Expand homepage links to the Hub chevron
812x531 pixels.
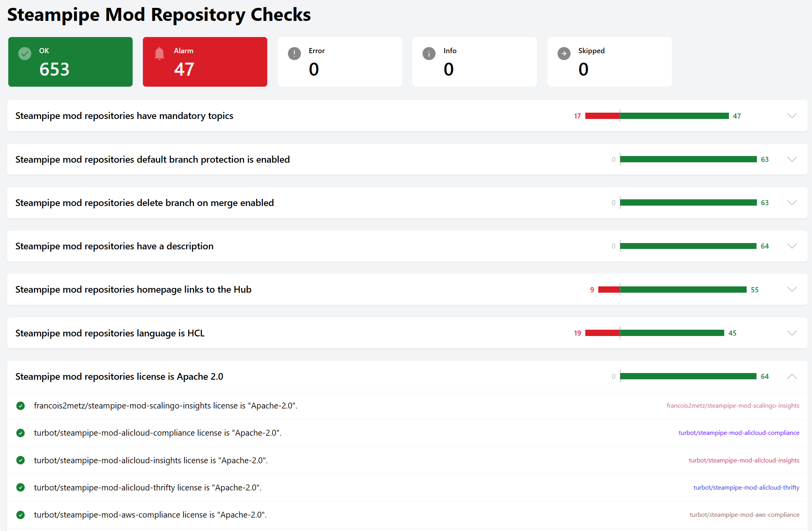[792, 290]
